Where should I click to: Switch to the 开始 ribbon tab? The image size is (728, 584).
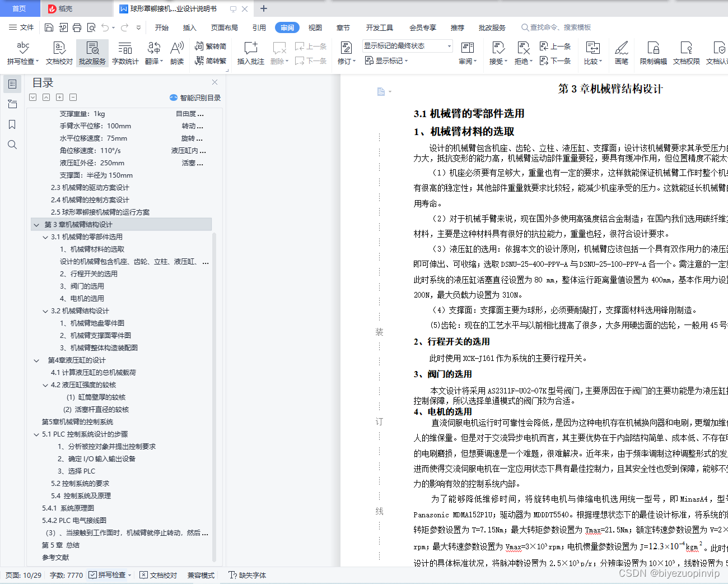(x=162, y=27)
